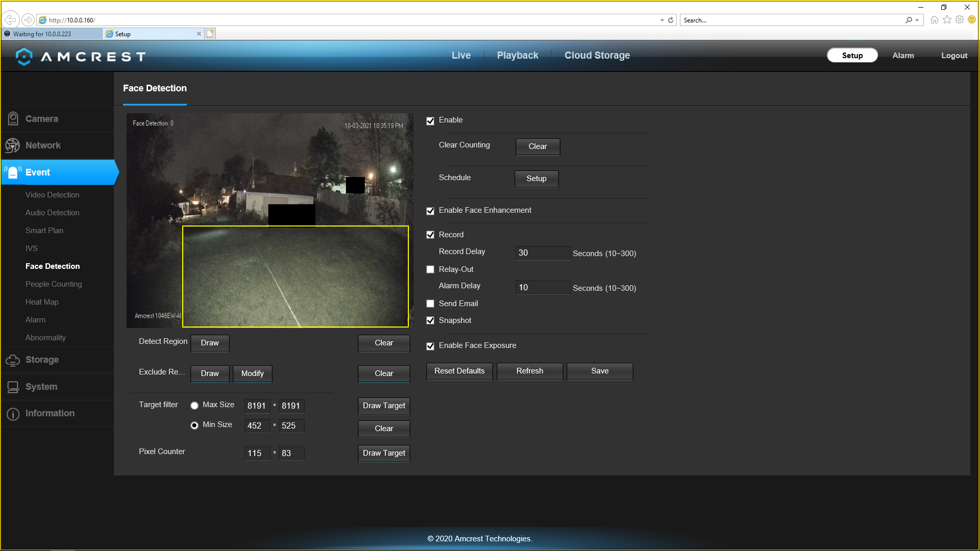
Task: Enable the Relay-Out checkbox
Action: (430, 269)
